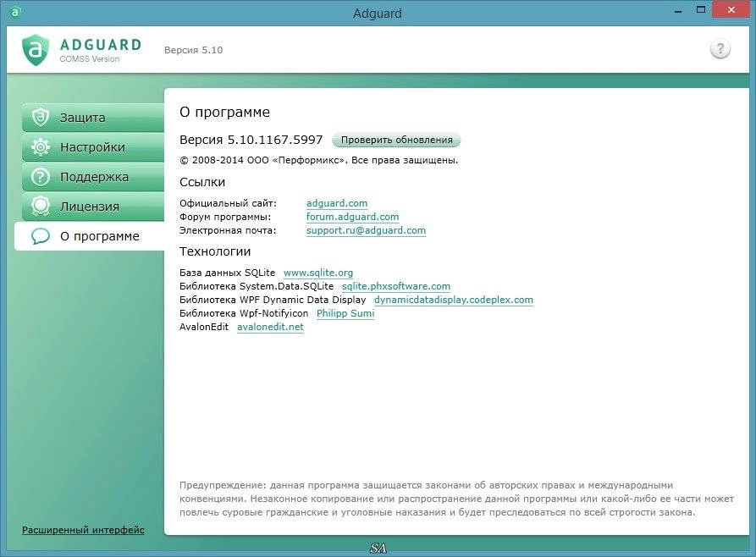
Task: Click the Электронная почта label
Action: pyautogui.click(x=228, y=230)
